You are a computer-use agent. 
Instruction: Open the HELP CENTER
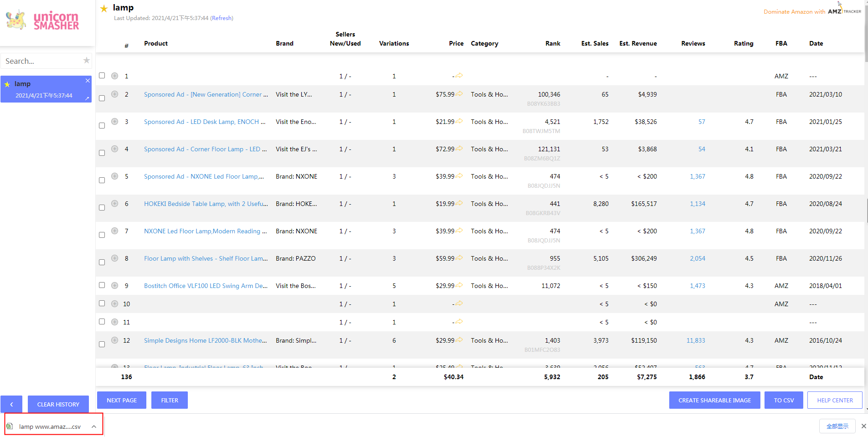click(835, 400)
